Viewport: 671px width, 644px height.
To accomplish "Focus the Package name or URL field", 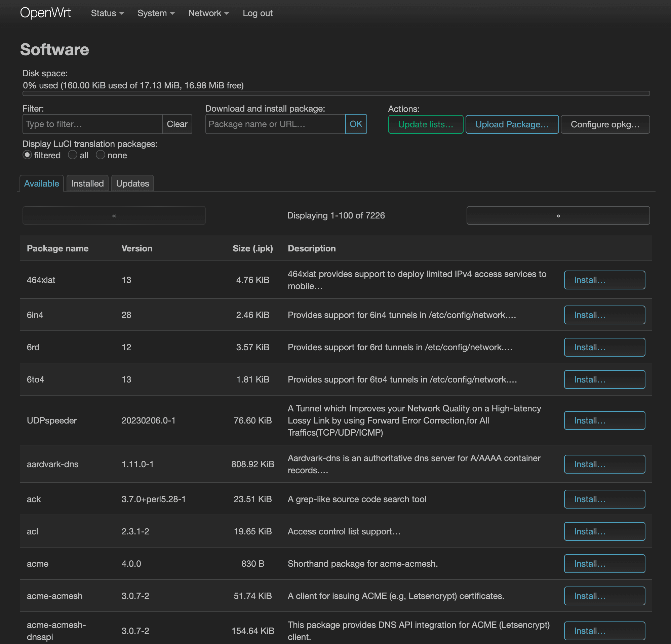I will 275,124.
